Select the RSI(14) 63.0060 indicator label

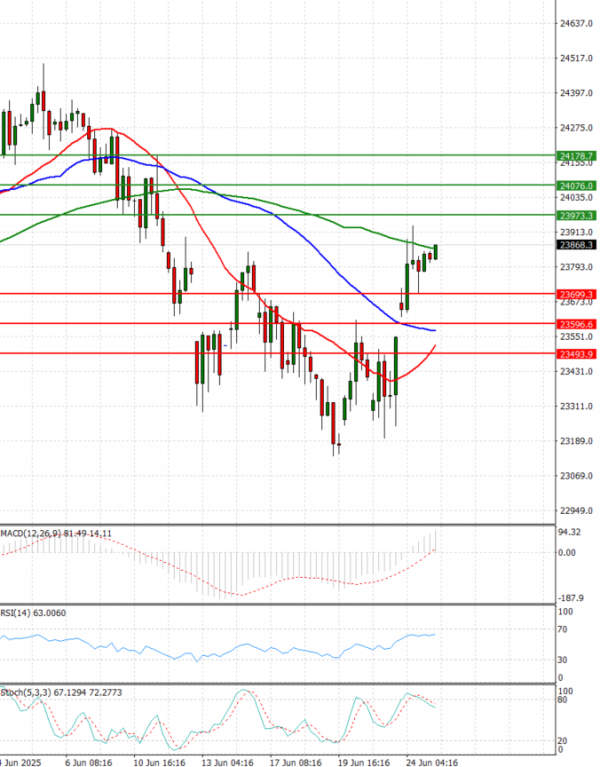tap(33, 613)
